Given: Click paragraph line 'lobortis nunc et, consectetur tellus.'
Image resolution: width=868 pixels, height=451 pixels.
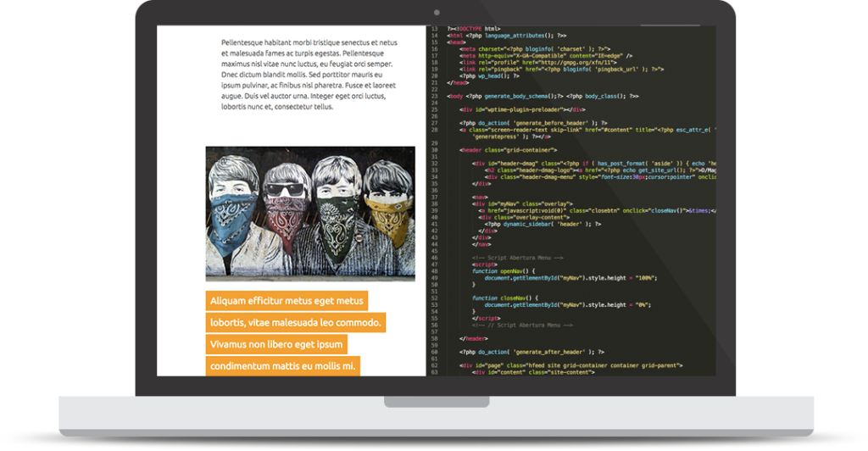Looking at the screenshot, I should point(277,107).
